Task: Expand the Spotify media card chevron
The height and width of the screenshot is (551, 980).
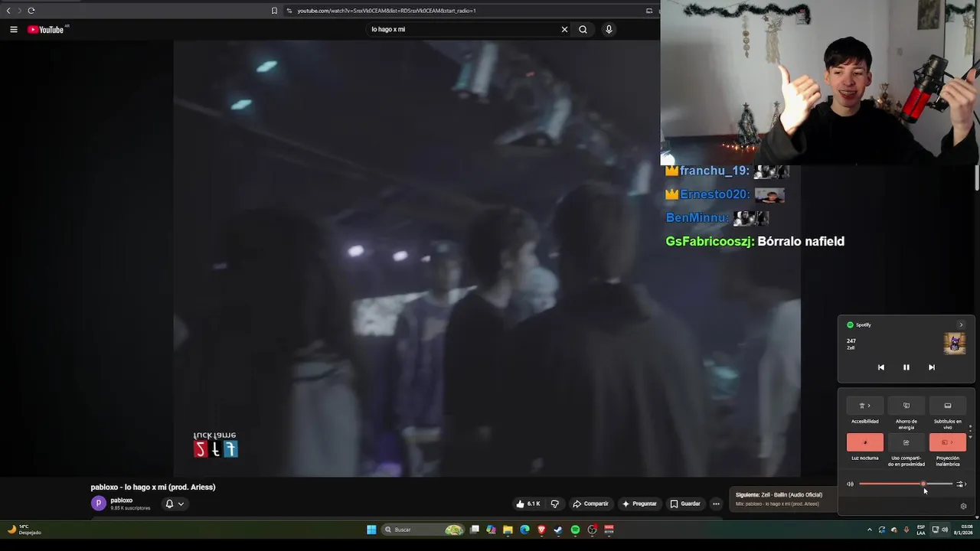Action: pos(962,324)
